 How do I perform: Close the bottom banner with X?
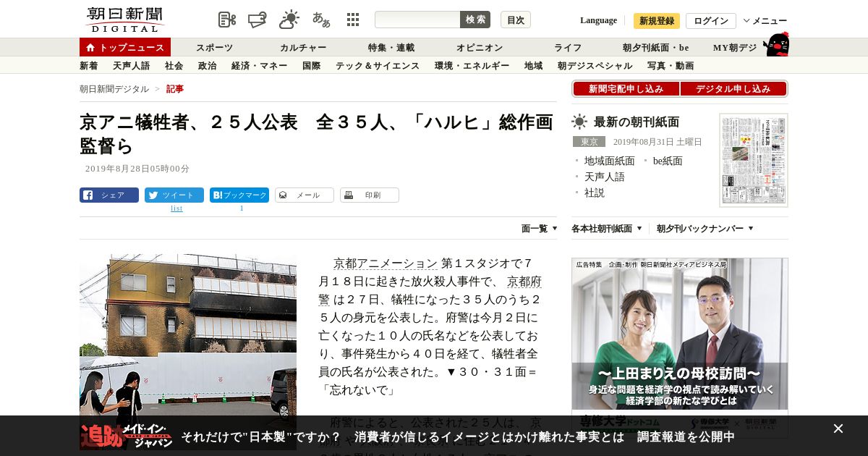pyautogui.click(x=838, y=428)
